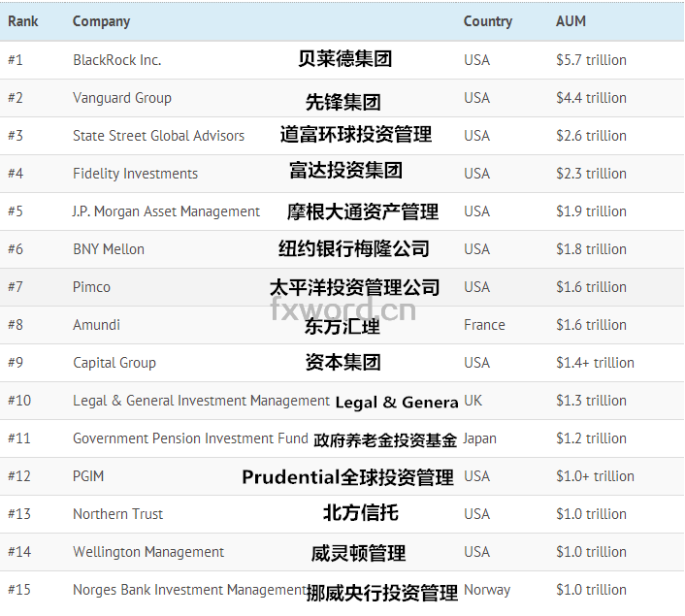This screenshot has height=616, width=685.
Task: Select the #10 rank cell
Action: point(19,401)
